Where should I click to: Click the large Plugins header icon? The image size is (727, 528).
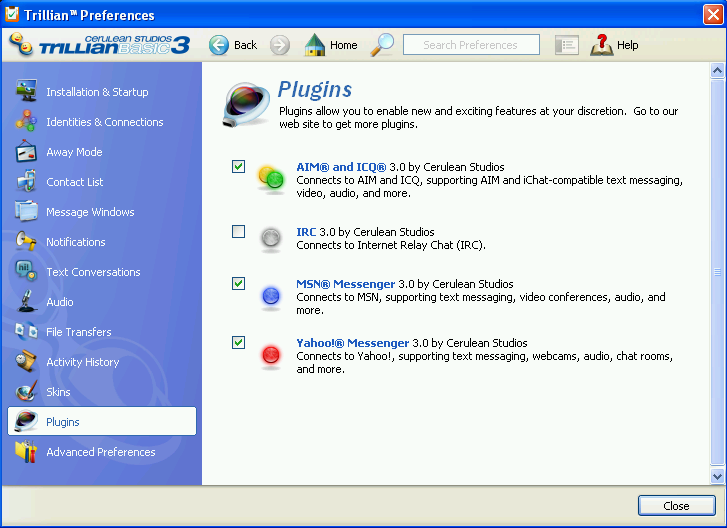[246, 104]
